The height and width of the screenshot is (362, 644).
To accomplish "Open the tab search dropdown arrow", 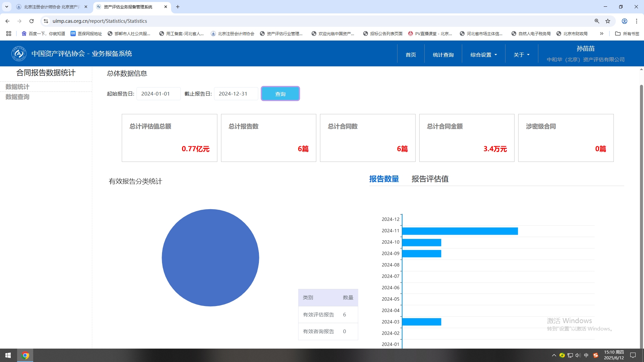I will point(6,7).
